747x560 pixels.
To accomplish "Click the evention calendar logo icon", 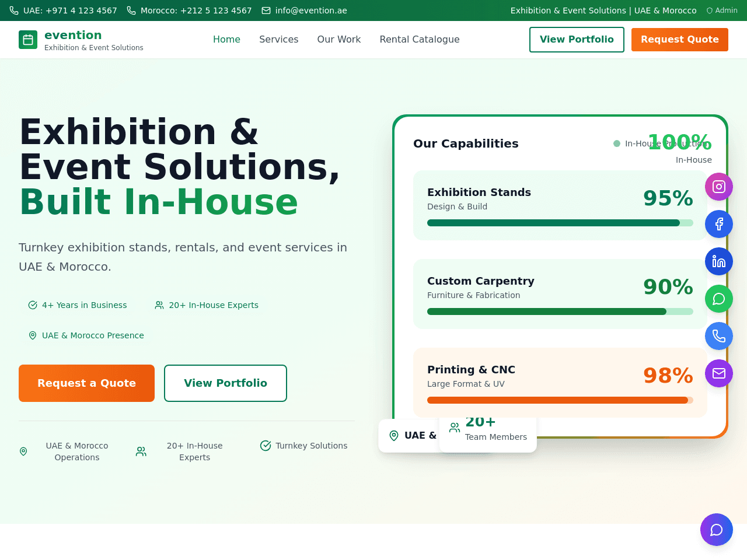I will click(x=28, y=40).
